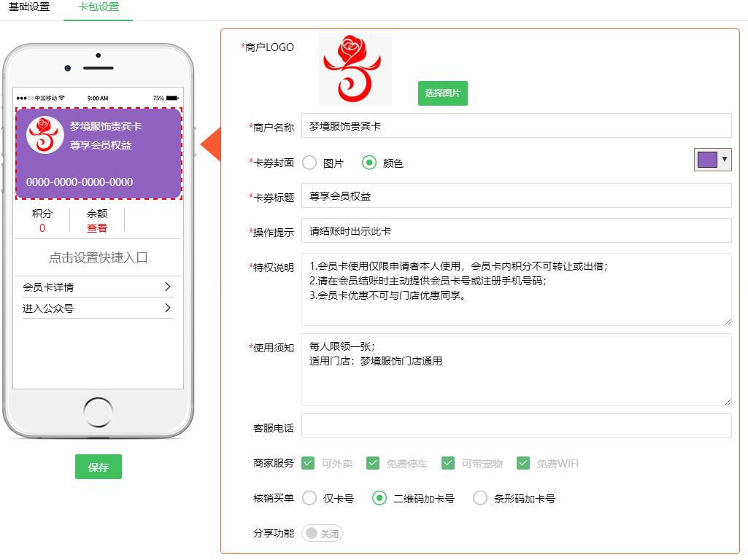Turn on the 分享功能 switch
Image resolution: width=748 pixels, height=560 pixels.
[x=322, y=533]
